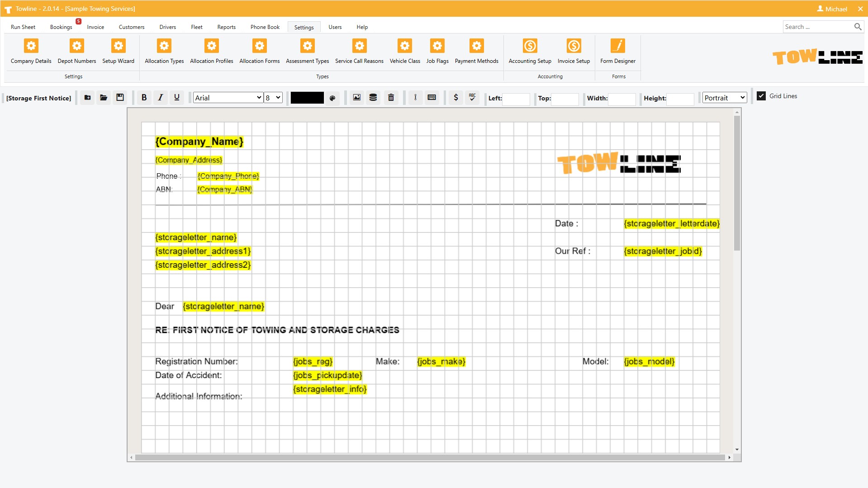
Task: Toggle italic text formatting
Action: pyautogui.click(x=160, y=98)
